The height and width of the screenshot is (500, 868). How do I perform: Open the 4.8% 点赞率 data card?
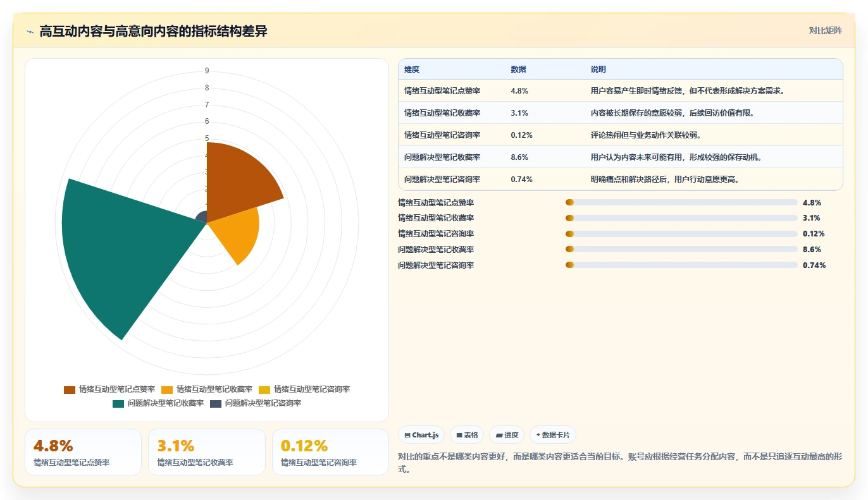(x=83, y=452)
